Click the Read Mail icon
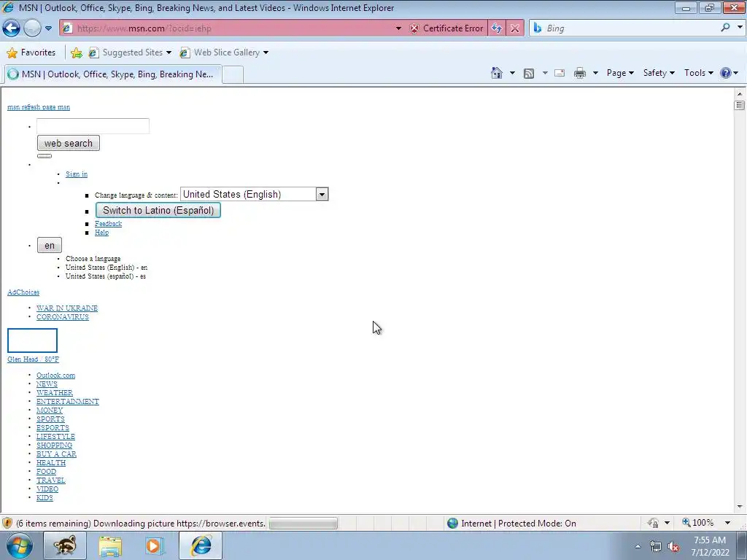The height and width of the screenshot is (560, 747). click(x=560, y=73)
